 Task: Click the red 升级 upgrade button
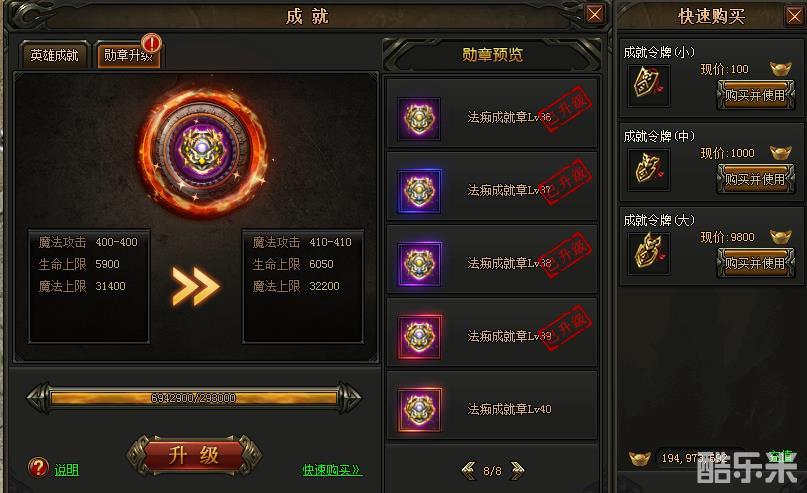coord(194,456)
